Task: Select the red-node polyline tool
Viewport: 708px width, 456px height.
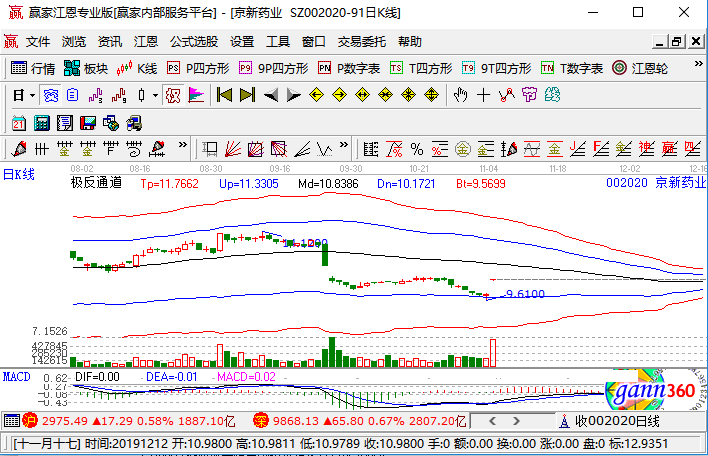Action: 507,95
